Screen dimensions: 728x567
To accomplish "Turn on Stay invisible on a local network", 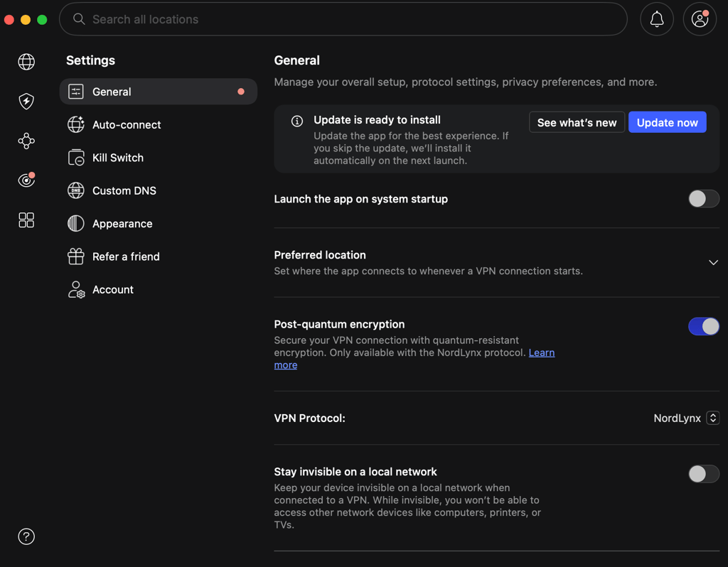I will (704, 474).
